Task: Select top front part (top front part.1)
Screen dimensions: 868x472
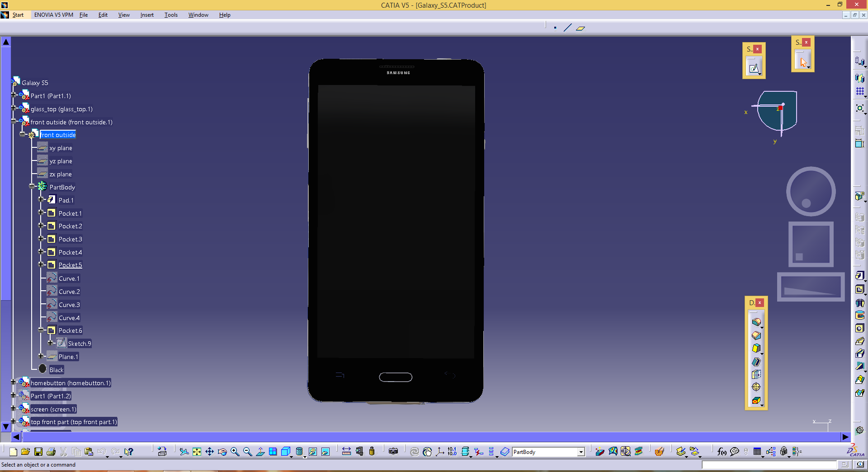Action: pos(74,422)
